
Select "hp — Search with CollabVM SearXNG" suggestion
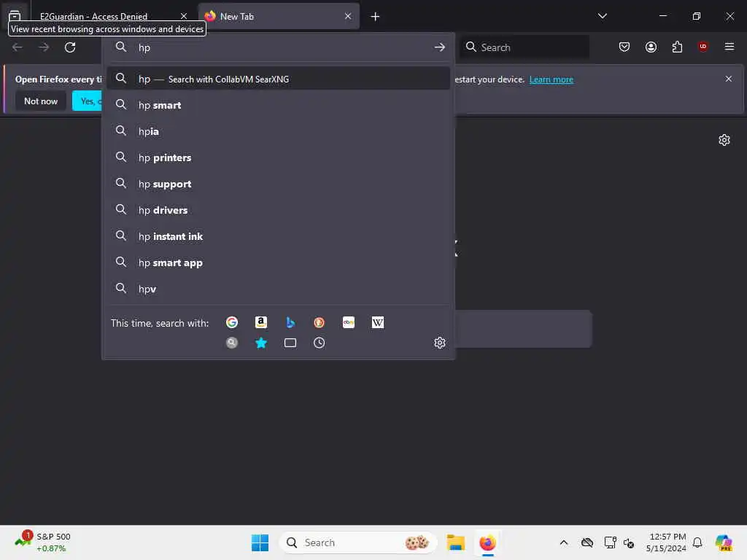click(278, 79)
